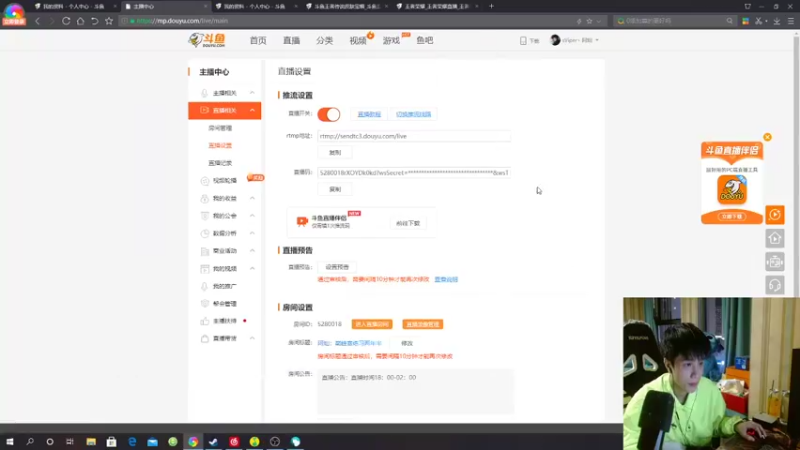Collapse the 主播相关 section chevron
Image resolution: width=800 pixels, height=450 pixels.
click(252, 93)
